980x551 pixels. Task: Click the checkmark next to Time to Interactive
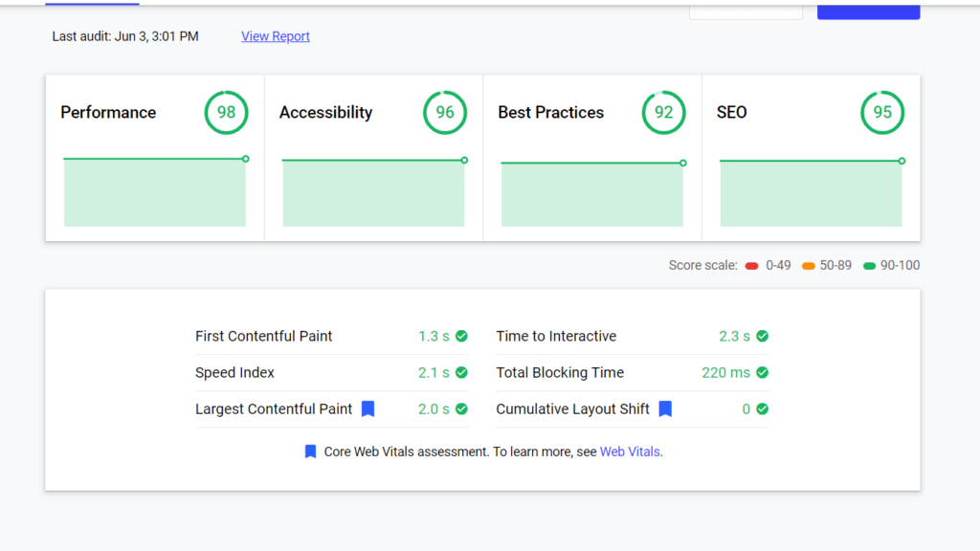point(762,336)
